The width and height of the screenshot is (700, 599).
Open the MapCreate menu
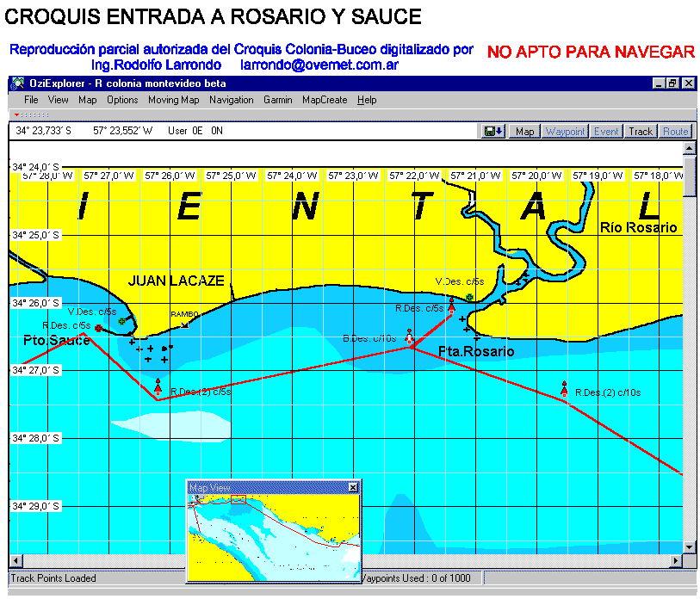(x=325, y=100)
